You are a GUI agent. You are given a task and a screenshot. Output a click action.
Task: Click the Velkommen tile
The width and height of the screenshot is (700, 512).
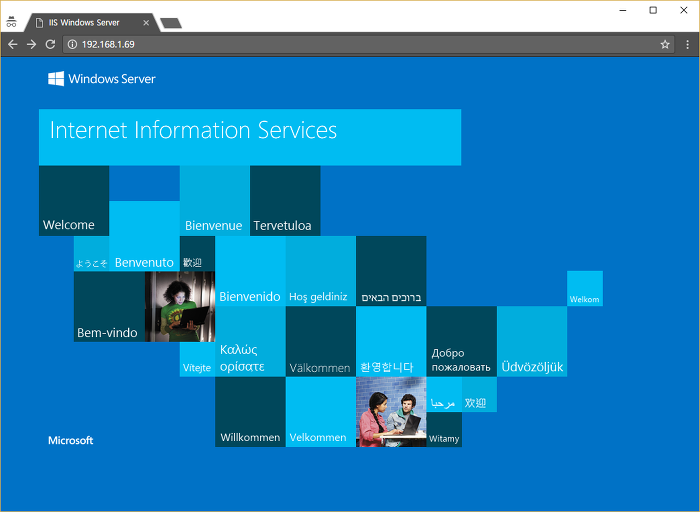pos(321,412)
